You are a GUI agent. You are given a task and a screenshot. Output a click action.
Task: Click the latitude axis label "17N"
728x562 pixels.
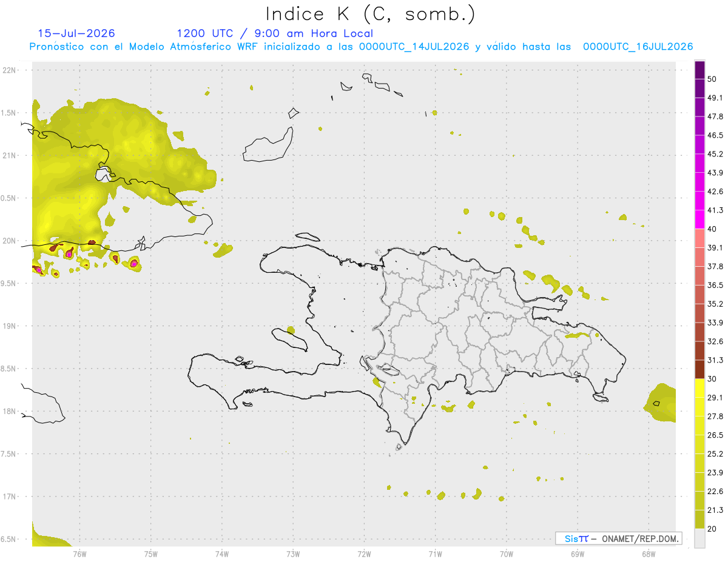(x=10, y=497)
